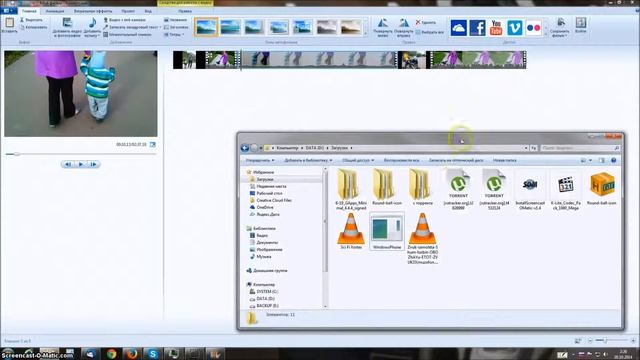Screen dimensions: 640x360
Task: Open Chrome from the taskbar
Action: tap(111, 353)
